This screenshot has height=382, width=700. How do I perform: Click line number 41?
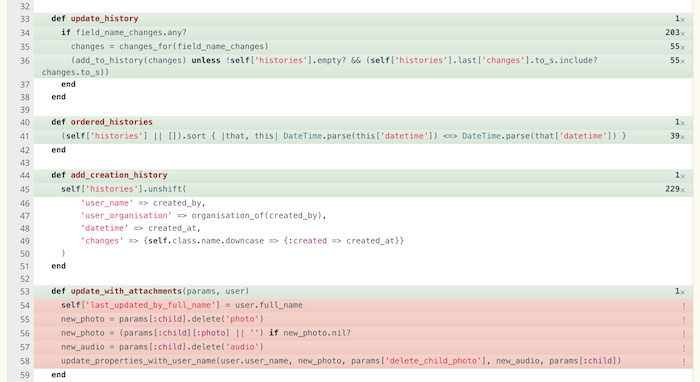pyautogui.click(x=25, y=137)
